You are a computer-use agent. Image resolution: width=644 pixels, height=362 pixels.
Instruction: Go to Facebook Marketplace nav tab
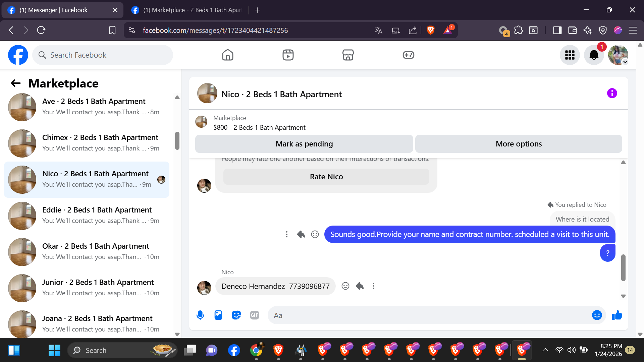[348, 55]
